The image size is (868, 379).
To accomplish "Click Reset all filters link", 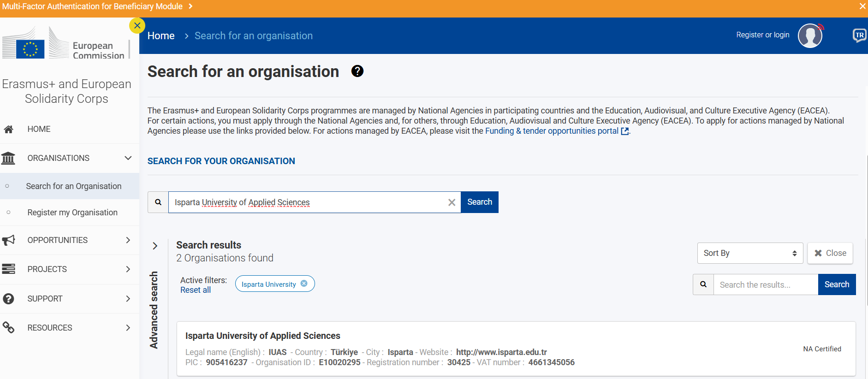I will (x=196, y=290).
